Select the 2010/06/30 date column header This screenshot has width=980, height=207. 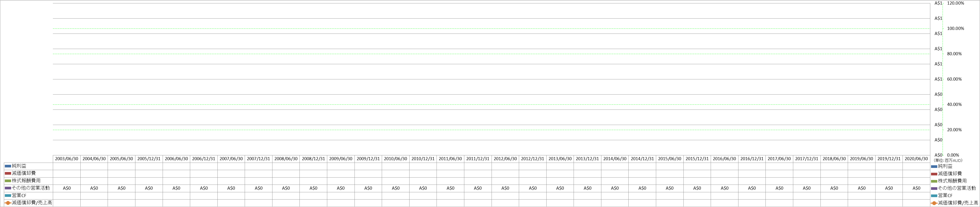point(395,159)
